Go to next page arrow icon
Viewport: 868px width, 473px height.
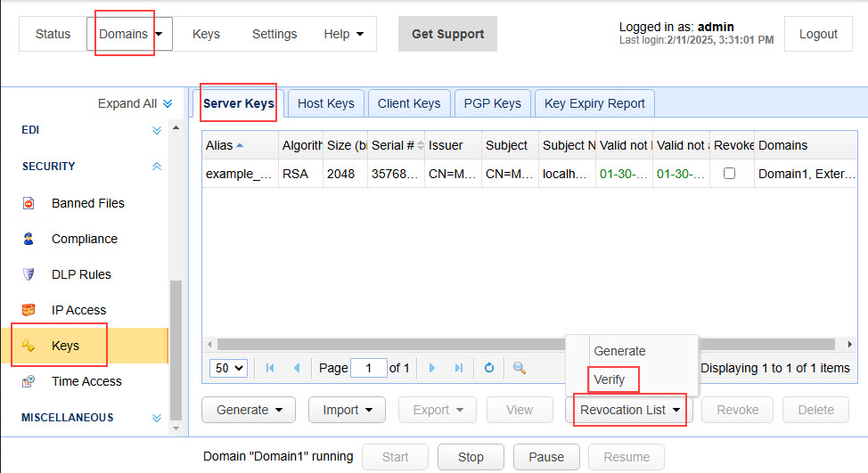[x=432, y=368]
